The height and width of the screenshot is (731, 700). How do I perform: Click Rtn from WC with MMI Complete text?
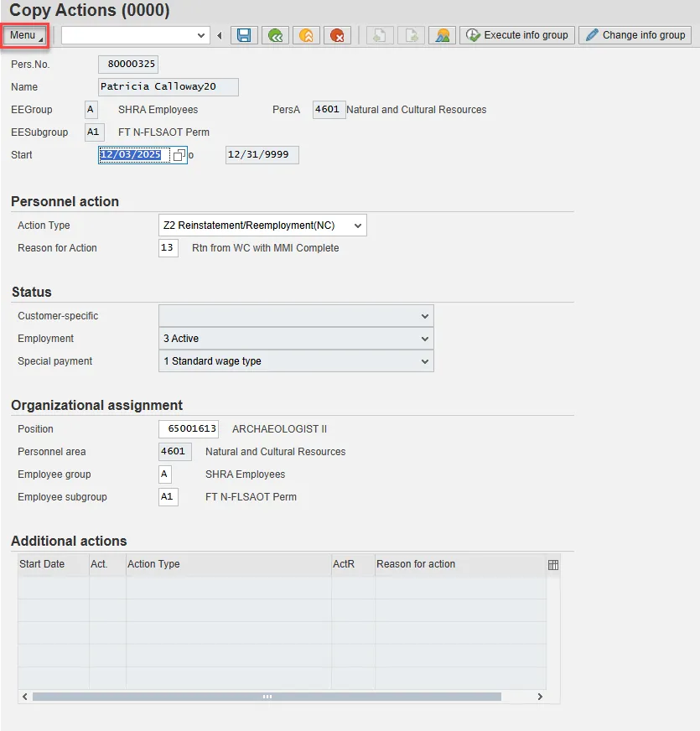click(266, 248)
